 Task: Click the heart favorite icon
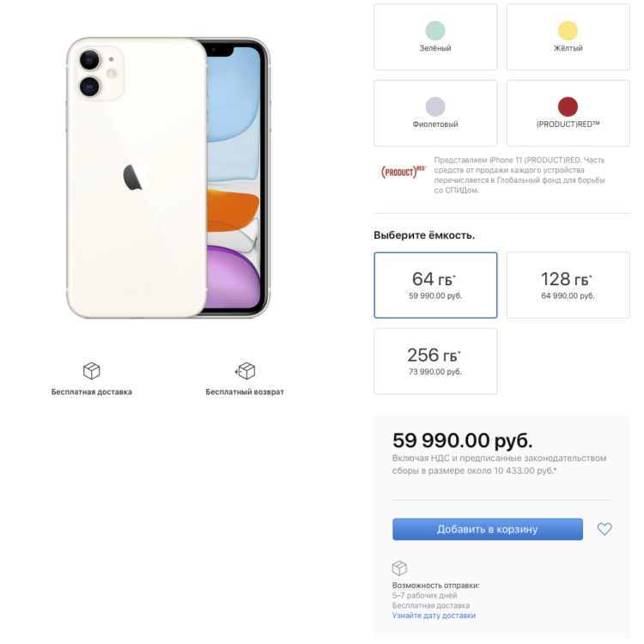605,529
